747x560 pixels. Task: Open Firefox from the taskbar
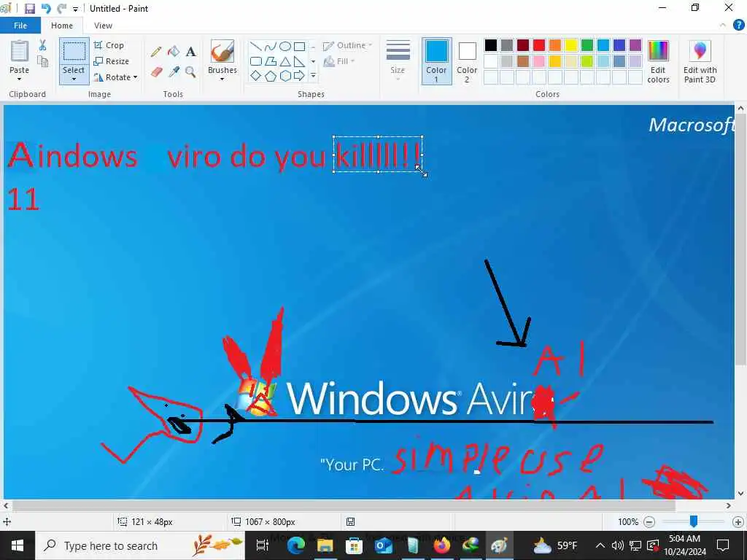coord(441,545)
